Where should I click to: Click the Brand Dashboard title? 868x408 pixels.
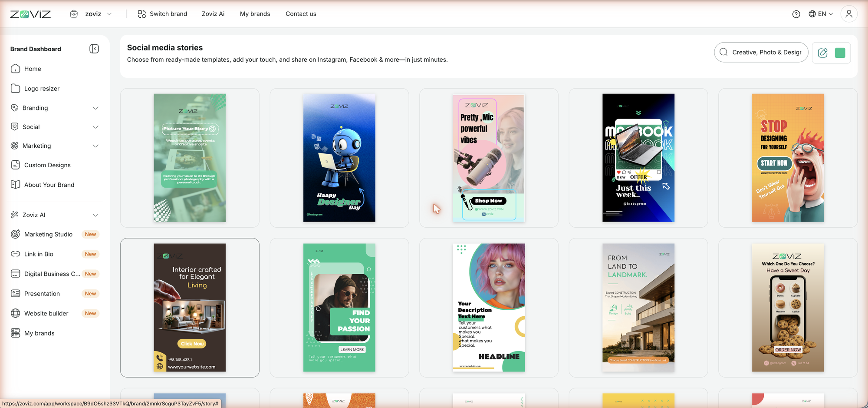coord(36,49)
